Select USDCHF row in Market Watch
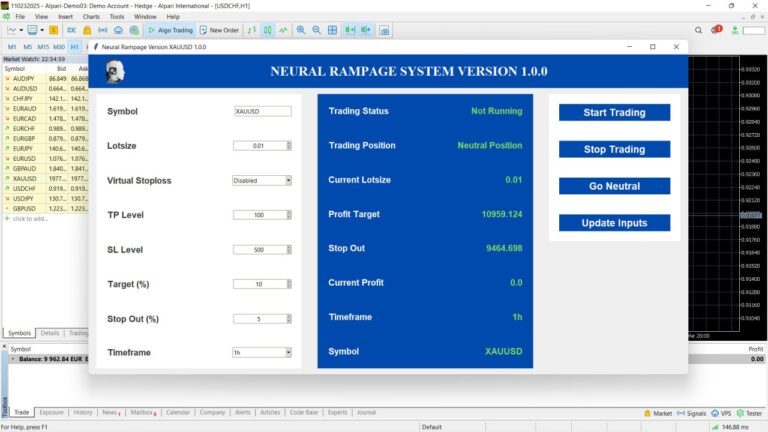This screenshot has height=432, width=768. pos(46,189)
